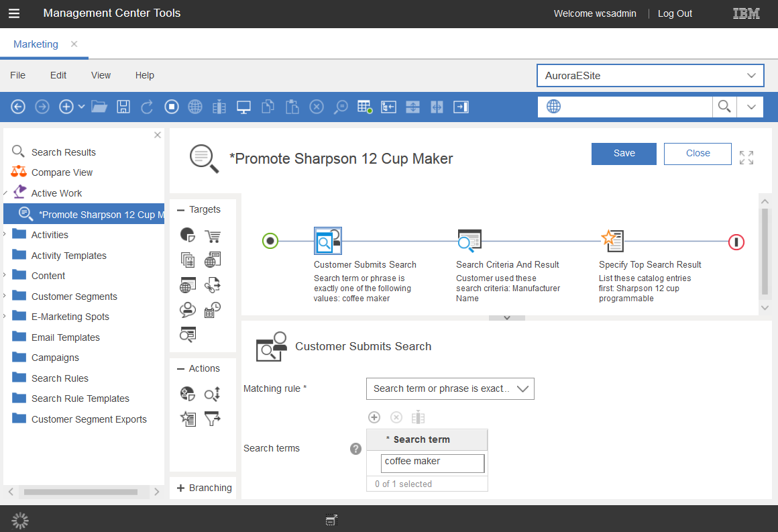
Task: Select the shopping cart target icon
Action: pos(213,235)
